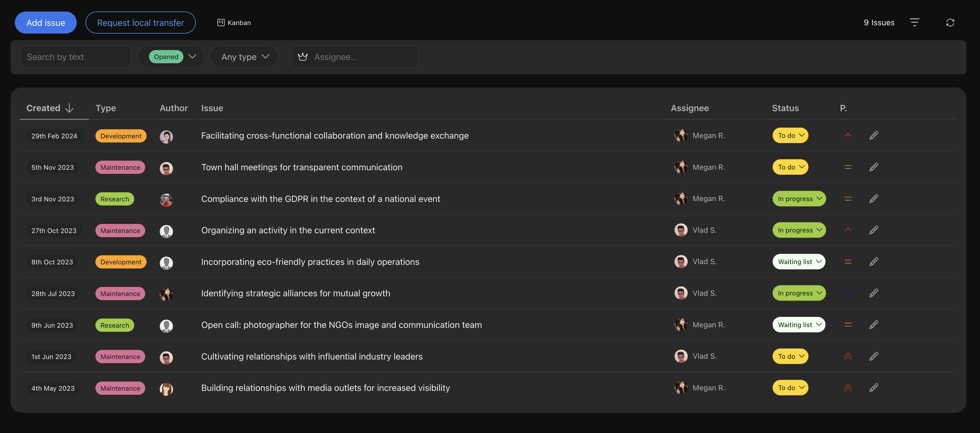This screenshot has height=433, width=980.
Task: Toggle Created column sort arrow
Action: tap(69, 108)
